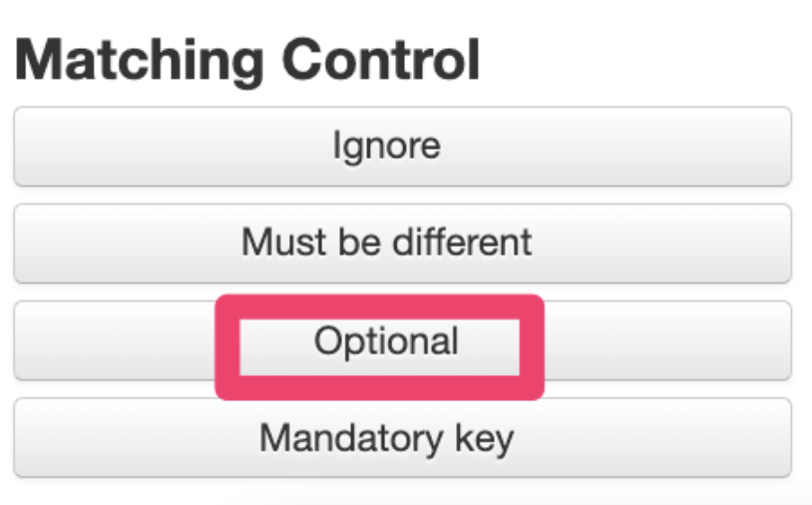Enable Mandatory key matching
Screen dimensions: 812x505
(x=402, y=438)
